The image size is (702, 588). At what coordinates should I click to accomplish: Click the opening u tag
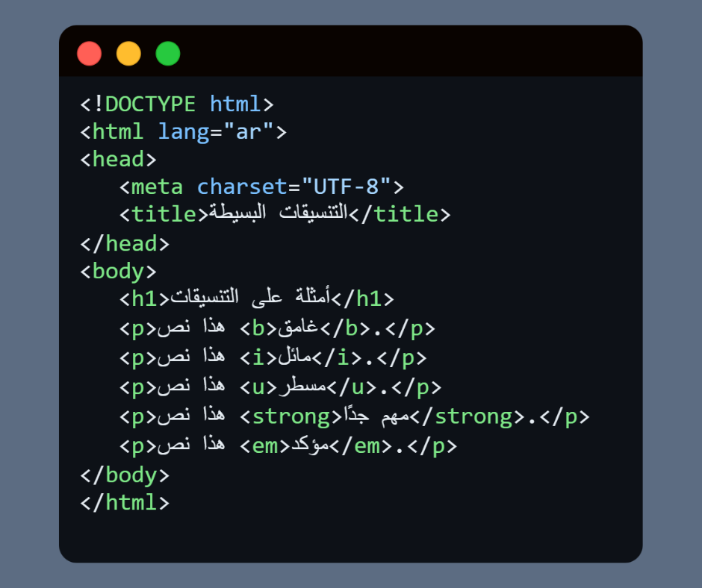pyautogui.click(x=259, y=387)
